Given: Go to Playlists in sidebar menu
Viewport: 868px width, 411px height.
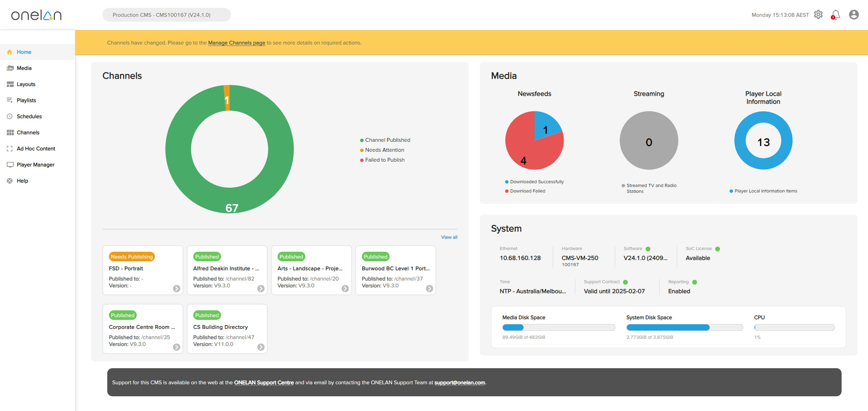Looking at the screenshot, I should click(x=26, y=100).
